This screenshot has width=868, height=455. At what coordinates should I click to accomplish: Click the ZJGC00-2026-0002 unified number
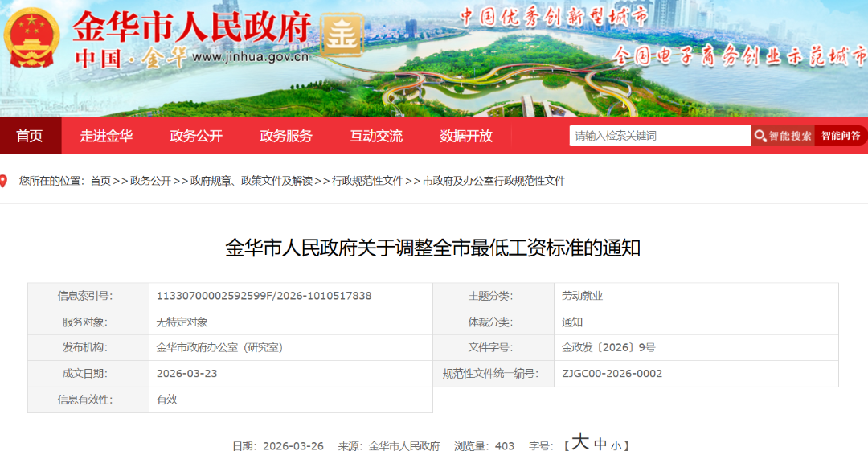coord(612,374)
